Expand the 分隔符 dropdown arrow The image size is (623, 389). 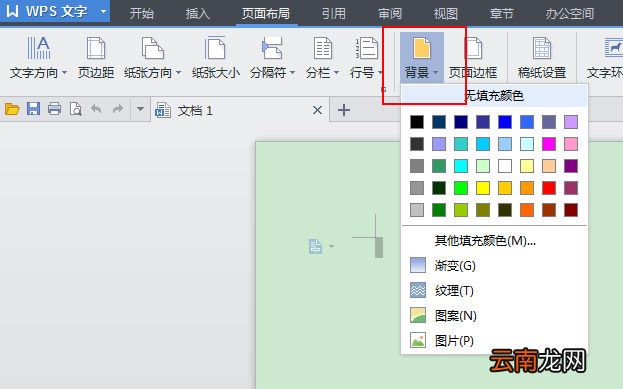coord(292,73)
